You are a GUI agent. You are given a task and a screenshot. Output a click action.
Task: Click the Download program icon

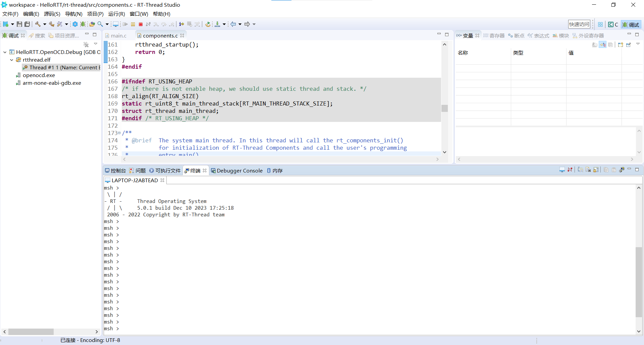(217, 24)
